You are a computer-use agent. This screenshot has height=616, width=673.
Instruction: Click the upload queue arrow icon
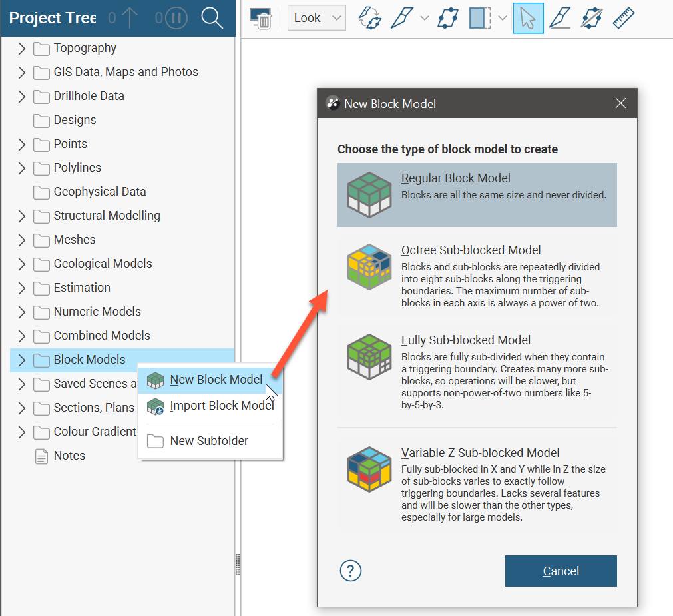tap(129, 18)
